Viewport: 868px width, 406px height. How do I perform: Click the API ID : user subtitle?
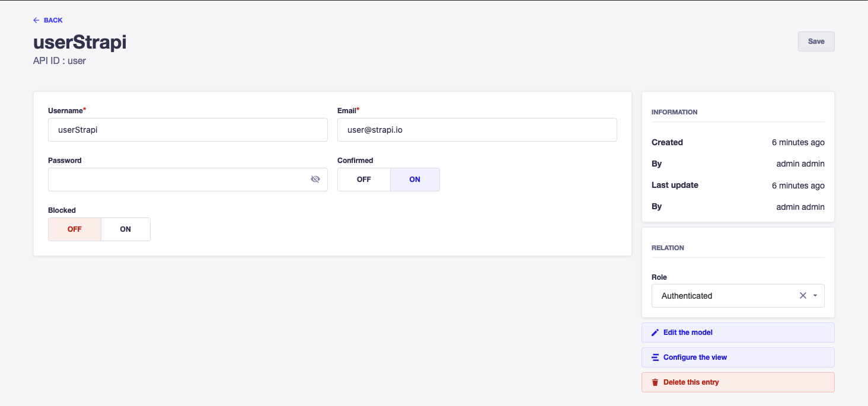click(x=59, y=60)
